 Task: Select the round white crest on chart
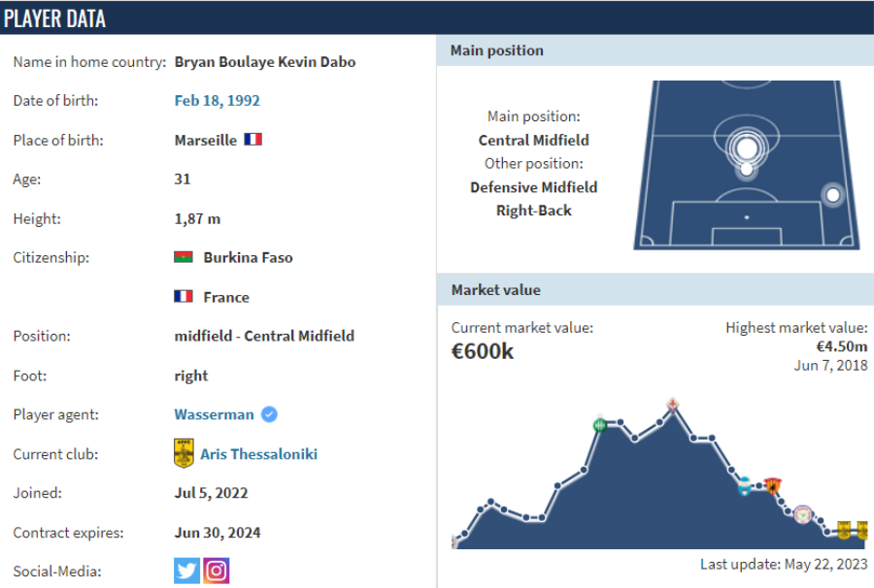tap(802, 513)
